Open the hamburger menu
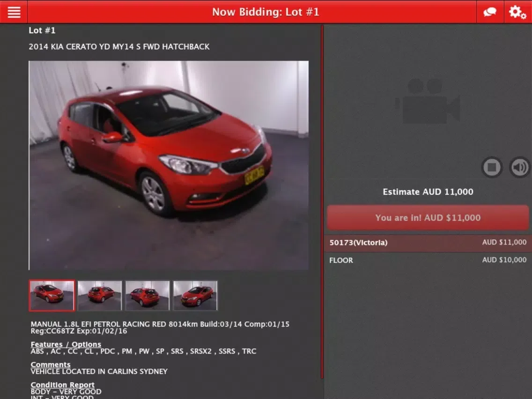The image size is (532, 399). coord(14,12)
